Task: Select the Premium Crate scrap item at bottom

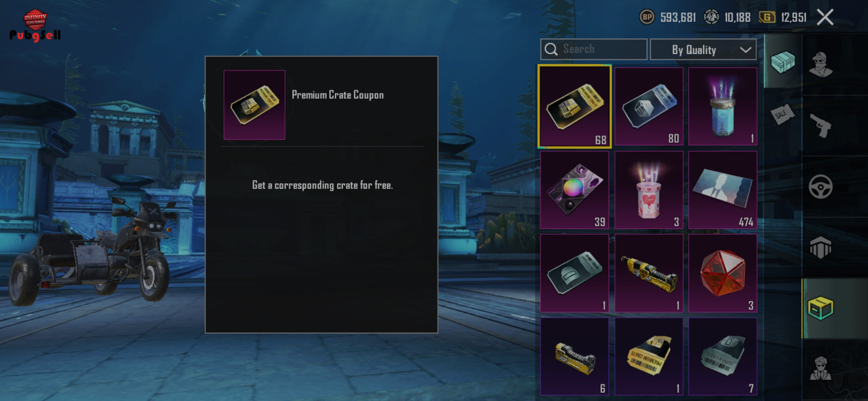Action: pos(649,356)
